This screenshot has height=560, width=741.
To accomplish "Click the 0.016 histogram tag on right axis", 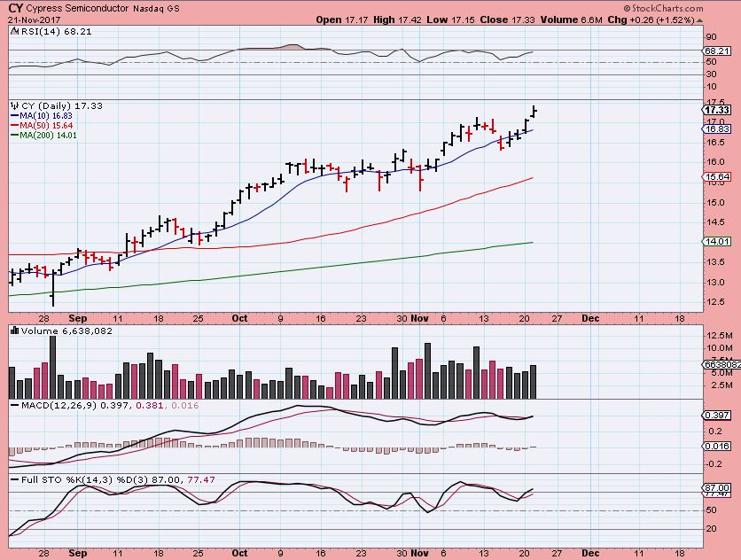I will (717, 446).
